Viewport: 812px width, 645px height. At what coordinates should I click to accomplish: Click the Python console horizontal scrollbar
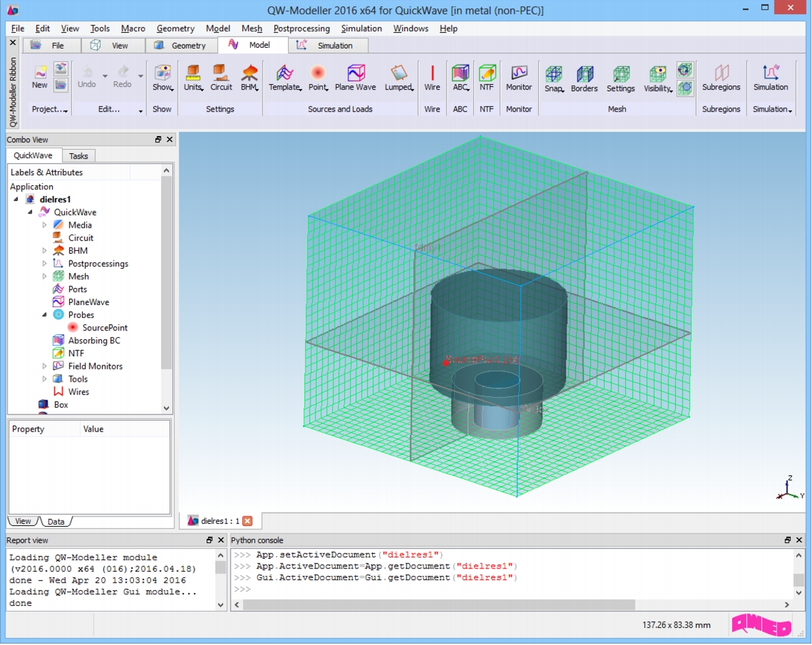(439, 605)
